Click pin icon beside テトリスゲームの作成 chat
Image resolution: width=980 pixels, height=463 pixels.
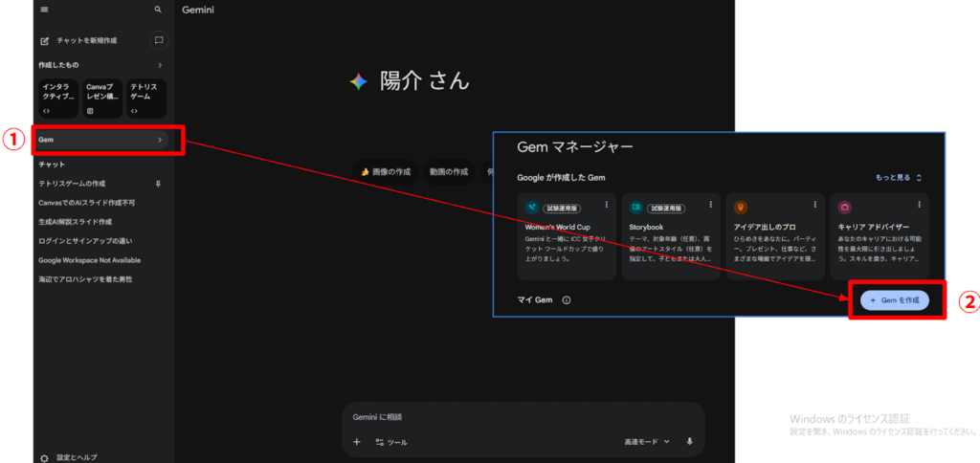[159, 184]
